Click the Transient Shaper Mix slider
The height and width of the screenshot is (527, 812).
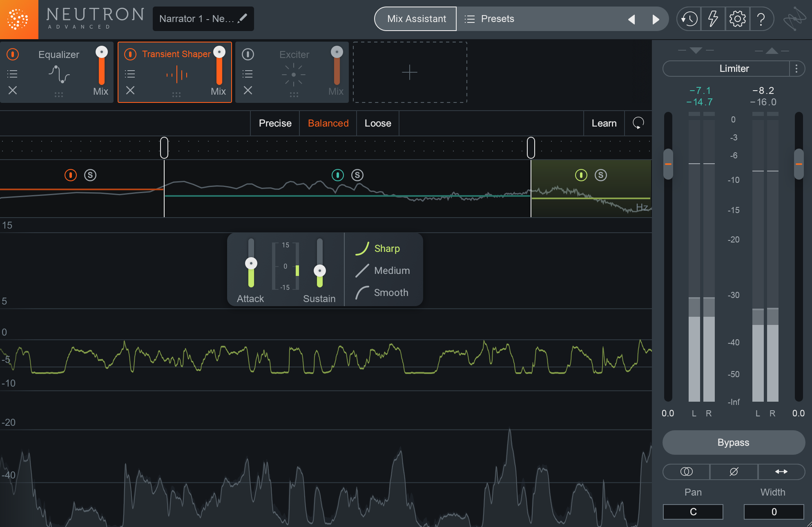219,65
